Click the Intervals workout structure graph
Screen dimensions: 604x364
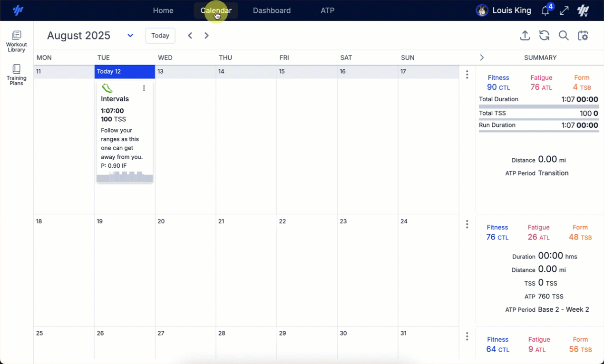click(x=125, y=176)
